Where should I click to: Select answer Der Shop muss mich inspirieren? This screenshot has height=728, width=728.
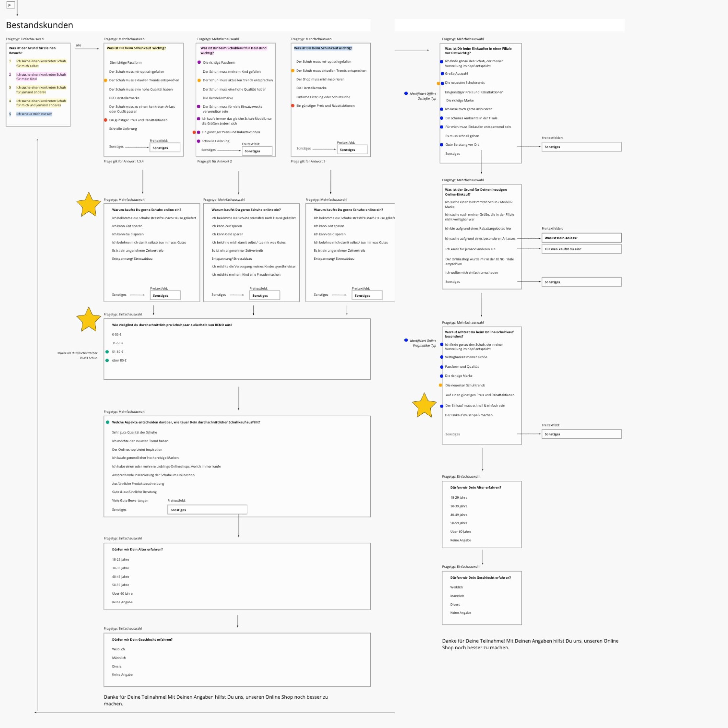(x=320, y=79)
